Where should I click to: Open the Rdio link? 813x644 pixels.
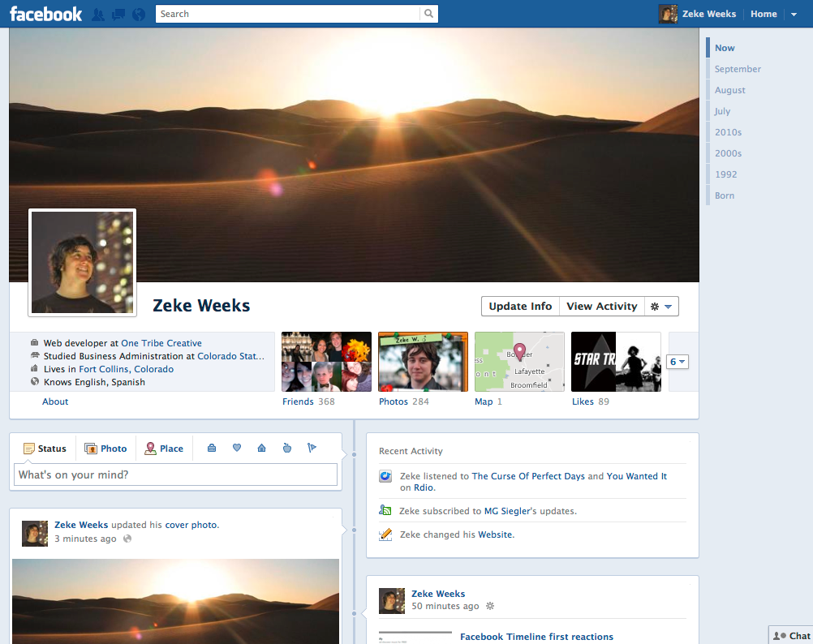(424, 487)
